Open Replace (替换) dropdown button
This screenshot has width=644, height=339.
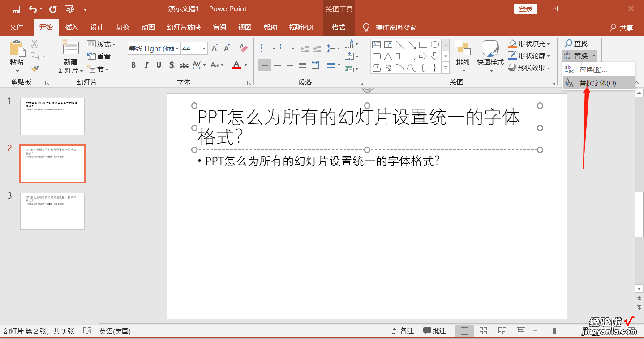[580, 56]
